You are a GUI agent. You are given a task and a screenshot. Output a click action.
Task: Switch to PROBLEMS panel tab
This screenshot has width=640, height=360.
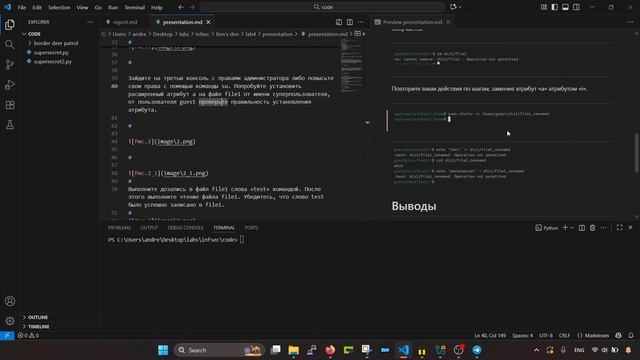click(119, 228)
